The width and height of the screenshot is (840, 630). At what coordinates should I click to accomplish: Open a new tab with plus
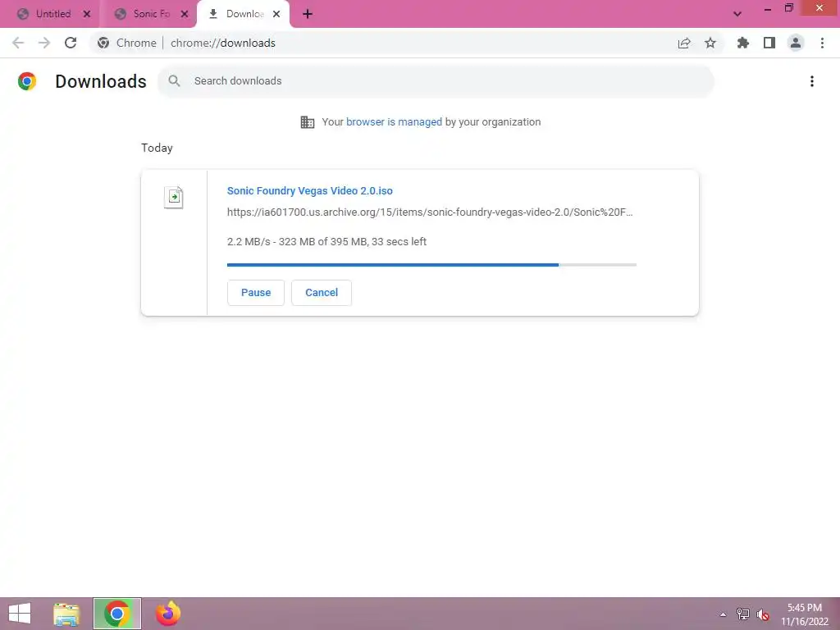coord(308,14)
